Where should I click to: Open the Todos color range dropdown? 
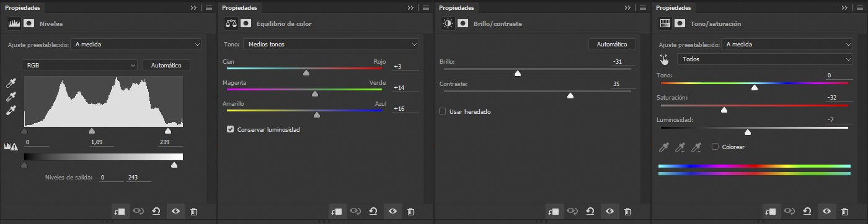(765, 59)
